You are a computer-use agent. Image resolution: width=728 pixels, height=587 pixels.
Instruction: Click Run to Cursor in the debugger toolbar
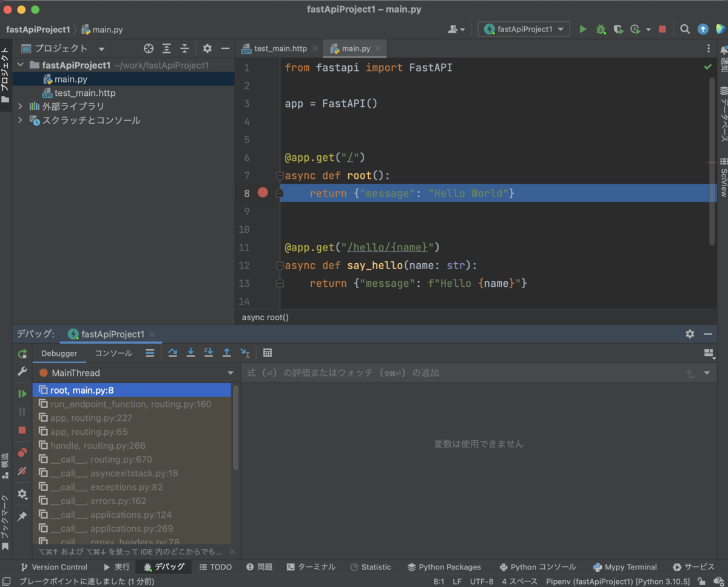point(245,353)
